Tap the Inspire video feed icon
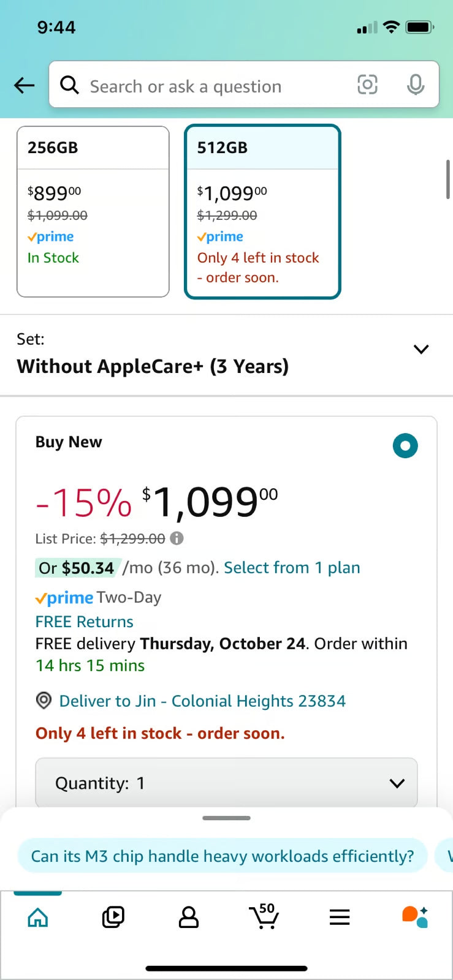The image size is (453, 980). point(113,917)
